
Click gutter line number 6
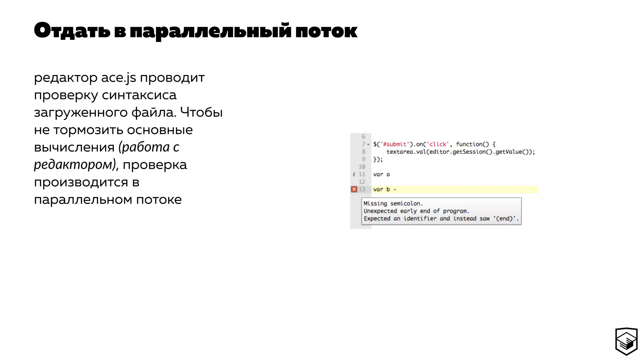click(x=364, y=137)
